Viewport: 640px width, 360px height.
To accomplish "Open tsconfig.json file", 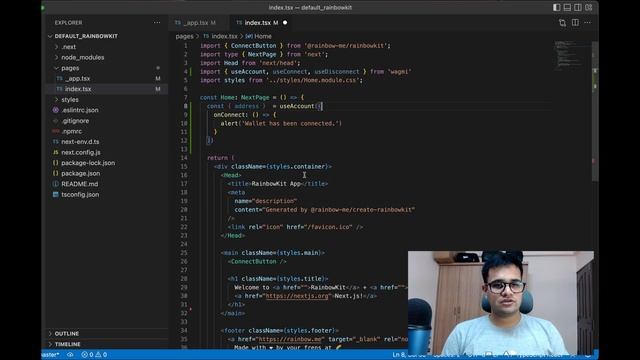I will tap(80, 195).
